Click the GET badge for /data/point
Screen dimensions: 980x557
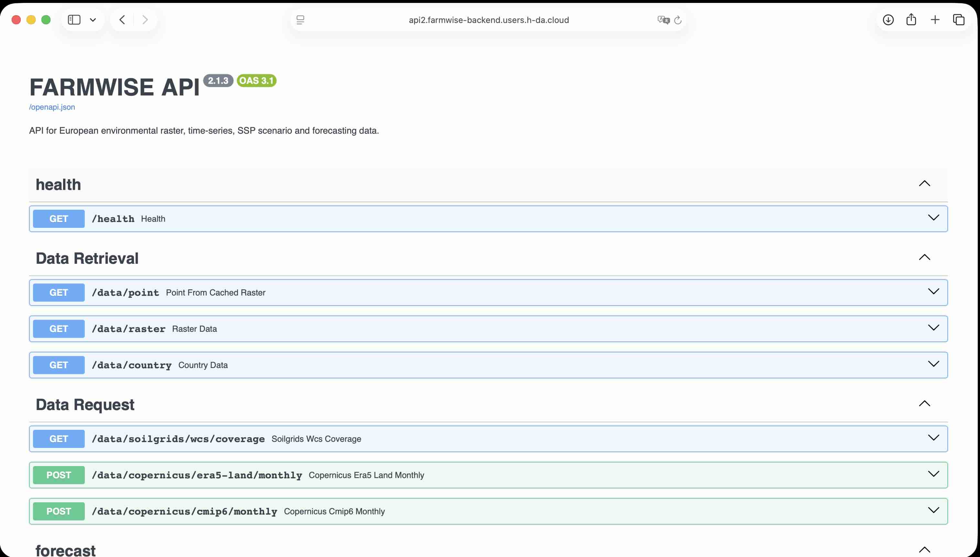click(59, 293)
